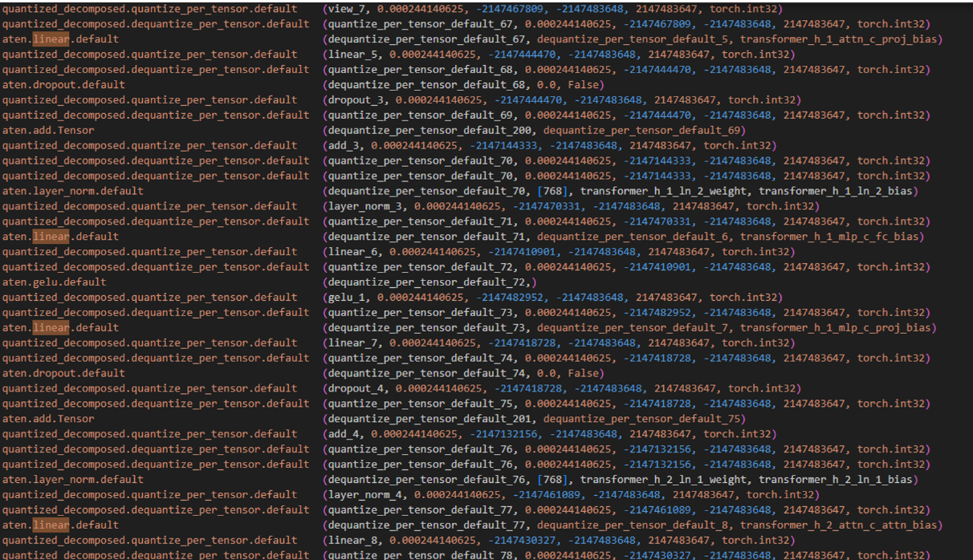973x560 pixels.
Task: Click transformer_h_1_attn_c_proj_bias parameter name
Action: 841,39
